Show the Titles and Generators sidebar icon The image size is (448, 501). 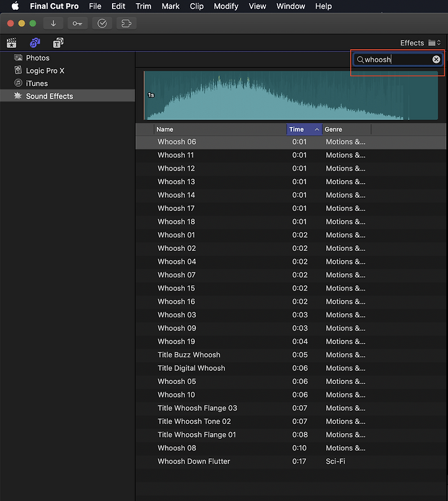(x=58, y=43)
